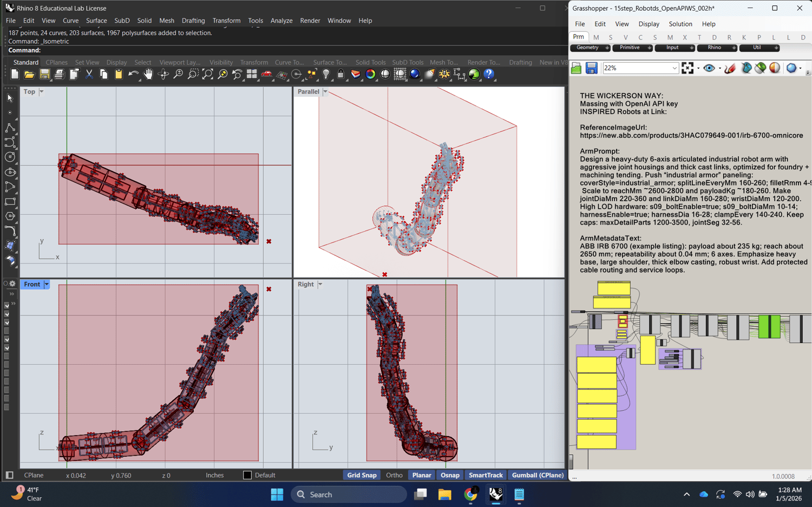Expand the Right viewport dropdown arrow

point(320,285)
